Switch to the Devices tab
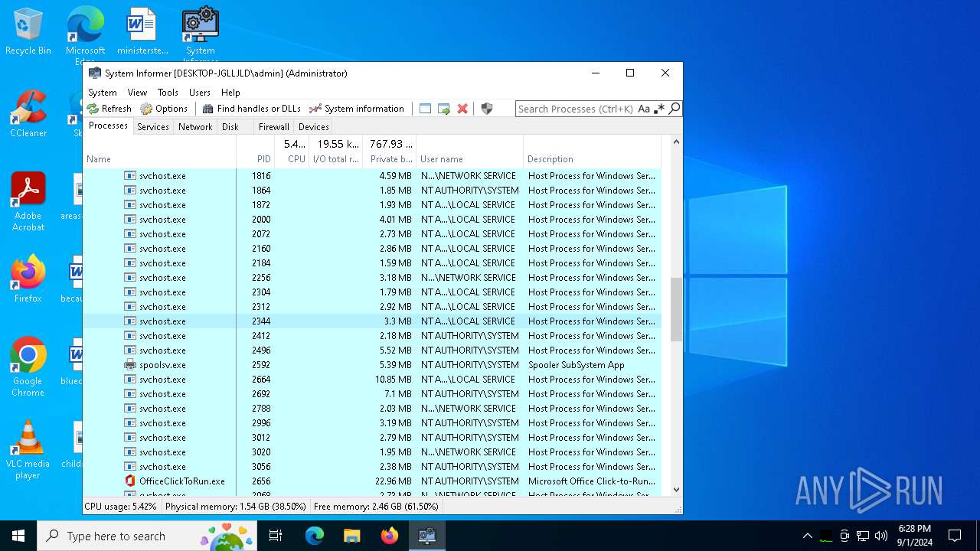This screenshot has height=551, width=980. click(x=313, y=127)
